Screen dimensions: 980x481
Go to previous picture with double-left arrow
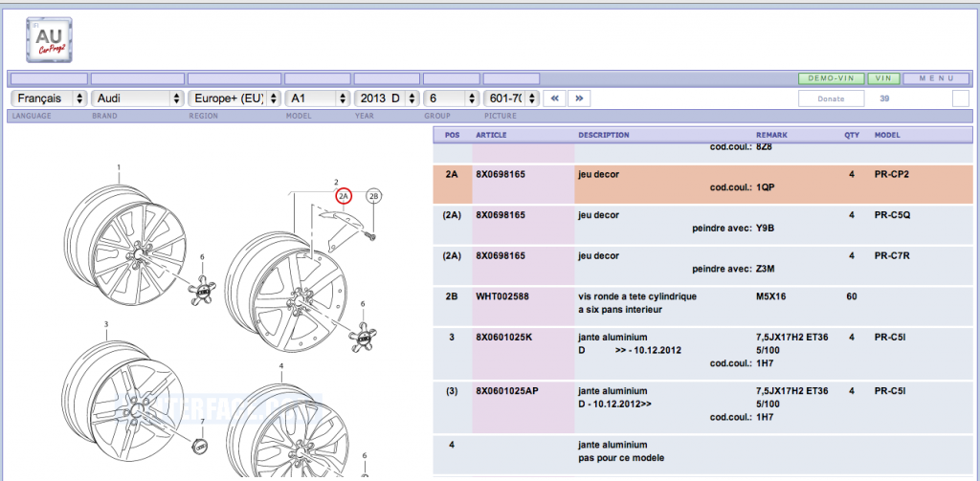(x=554, y=98)
